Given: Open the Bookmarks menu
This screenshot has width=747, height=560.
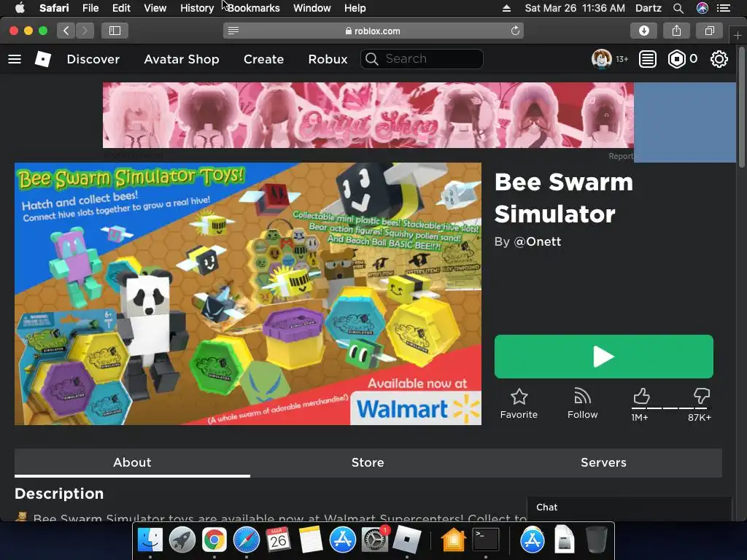Looking at the screenshot, I should 253,8.
